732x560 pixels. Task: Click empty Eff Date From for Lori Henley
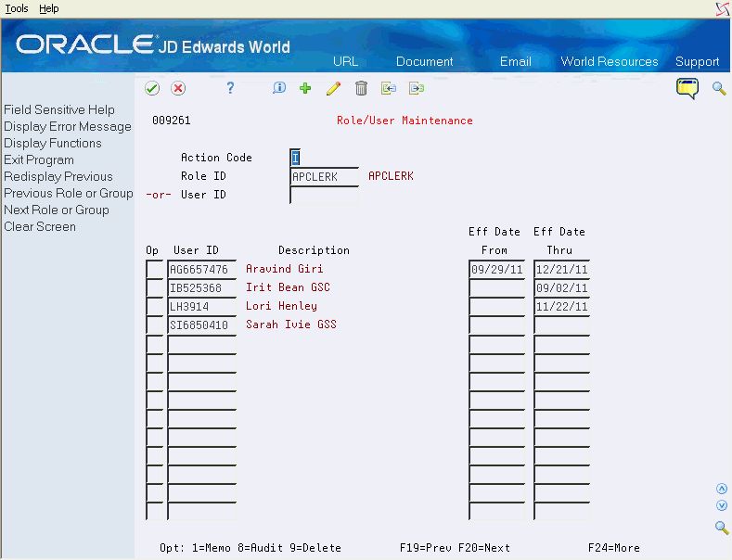point(496,307)
